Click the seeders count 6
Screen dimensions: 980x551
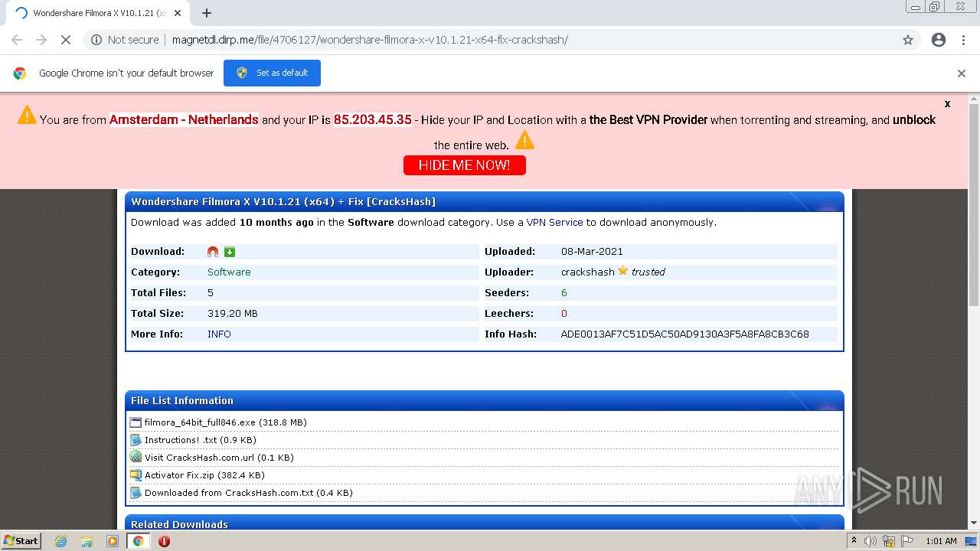click(564, 293)
